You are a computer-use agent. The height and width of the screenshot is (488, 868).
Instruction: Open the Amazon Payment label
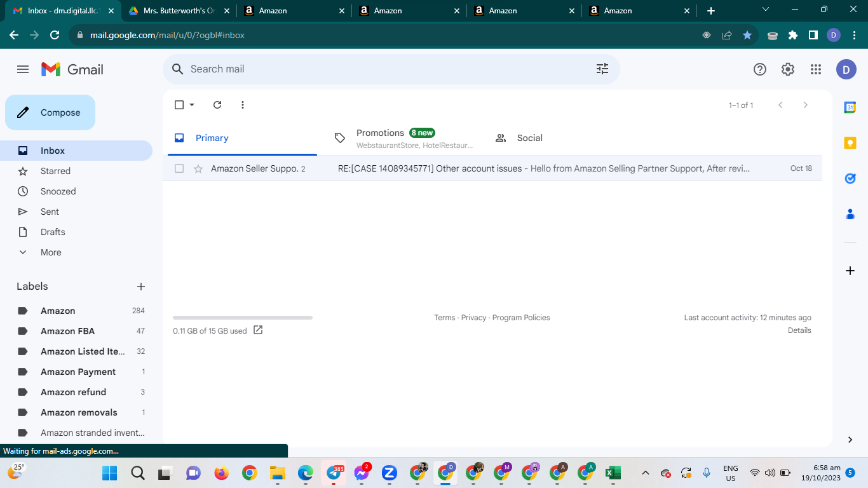click(x=76, y=372)
